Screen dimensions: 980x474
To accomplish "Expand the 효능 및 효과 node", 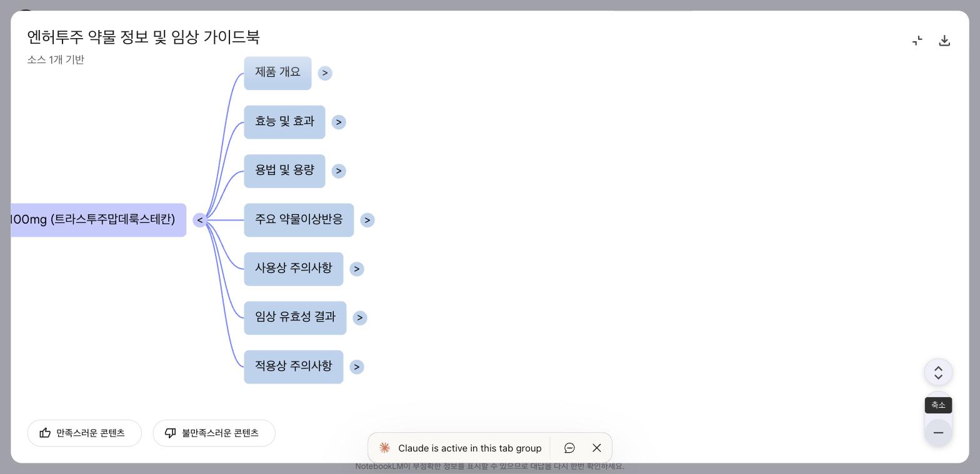I will (339, 122).
